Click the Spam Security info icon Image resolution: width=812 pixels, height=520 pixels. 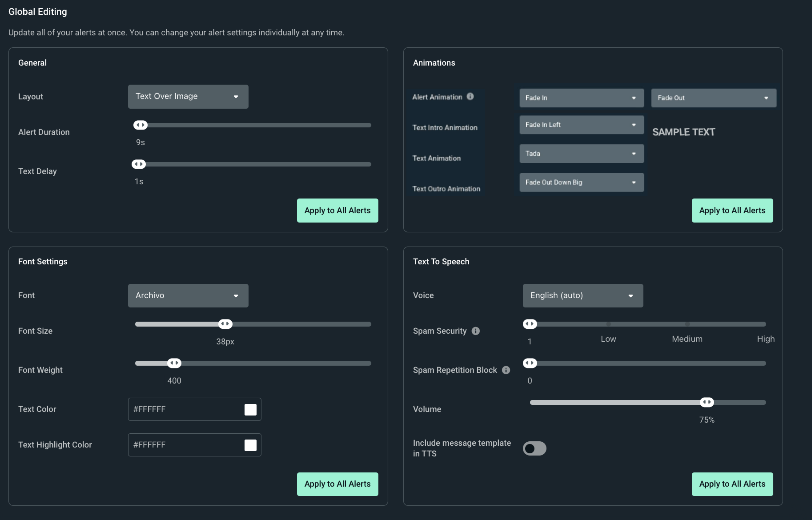click(475, 331)
